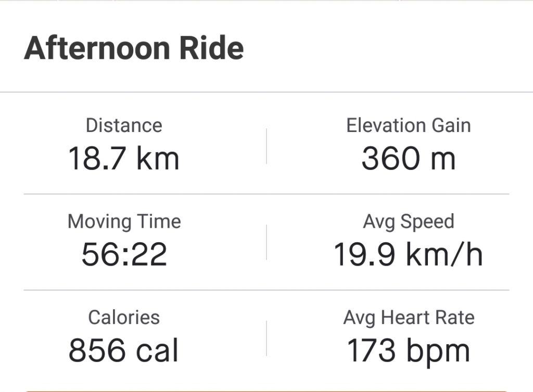Viewport: 533px width, 392px height.
Task: Click divider between Calories and Avg Heart Rate
Action: (x=266, y=338)
